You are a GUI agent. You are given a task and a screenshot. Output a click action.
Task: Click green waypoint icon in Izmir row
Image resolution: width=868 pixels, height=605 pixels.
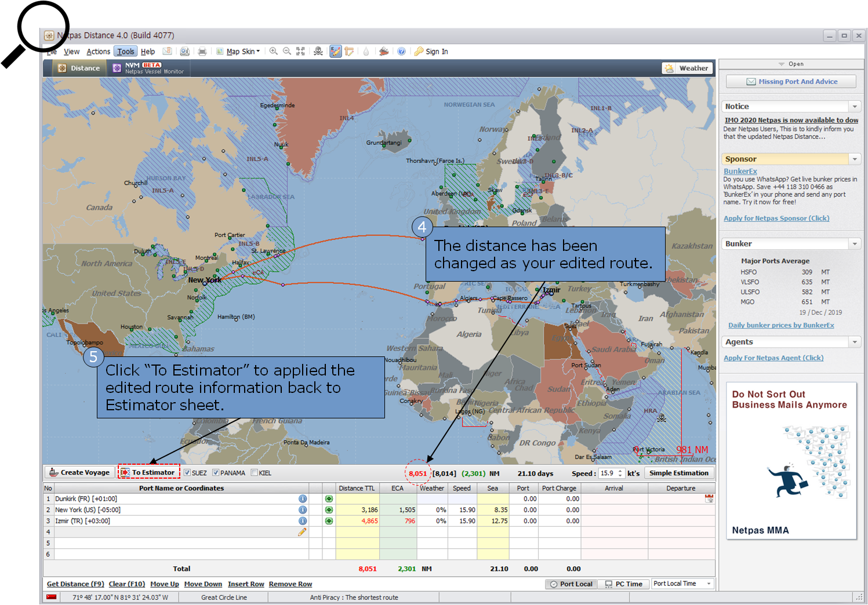(329, 521)
